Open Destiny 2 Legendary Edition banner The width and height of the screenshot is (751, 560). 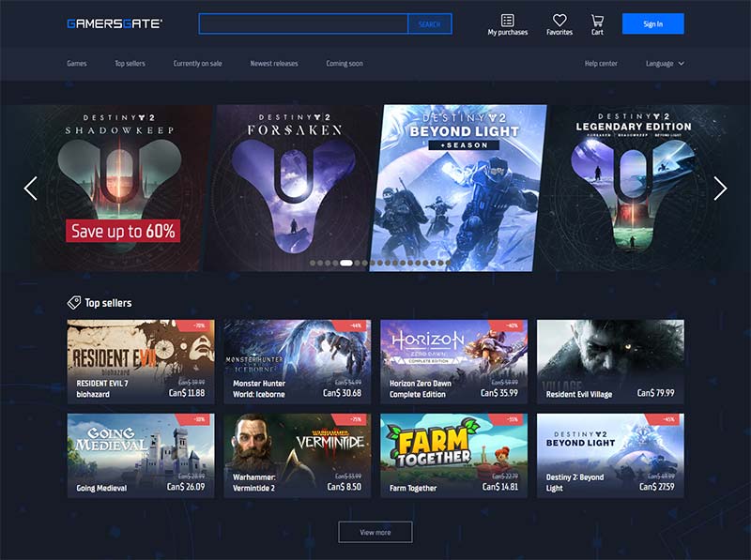[x=632, y=189]
